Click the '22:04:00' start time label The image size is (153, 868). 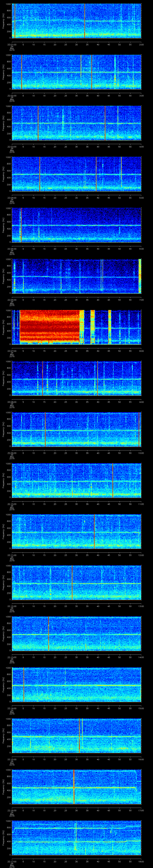click(12, 198)
